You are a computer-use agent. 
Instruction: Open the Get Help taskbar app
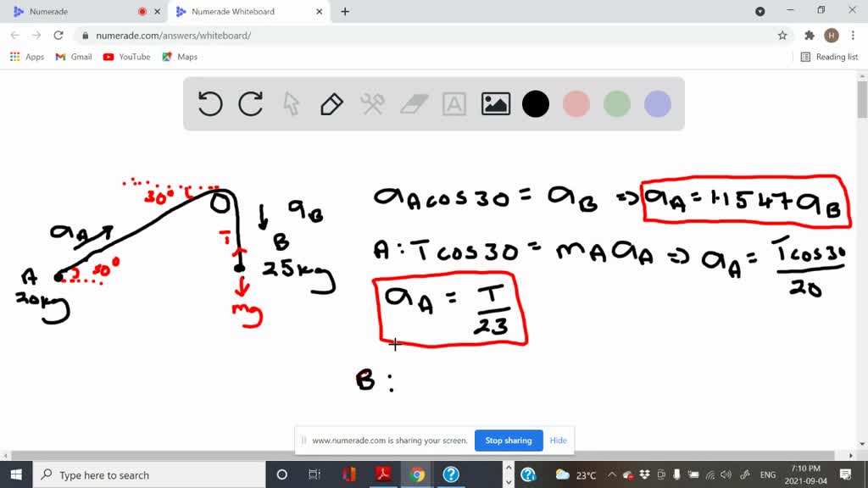coord(451,474)
